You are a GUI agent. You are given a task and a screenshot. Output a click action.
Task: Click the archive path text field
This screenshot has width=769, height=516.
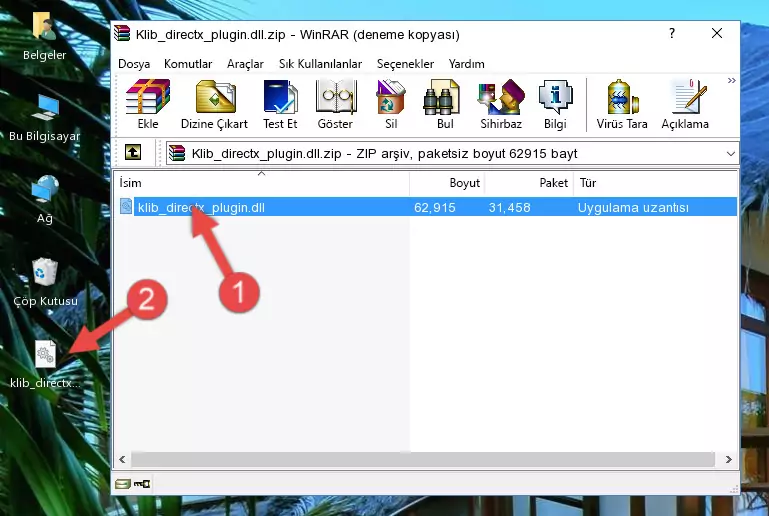pyautogui.click(x=452, y=154)
